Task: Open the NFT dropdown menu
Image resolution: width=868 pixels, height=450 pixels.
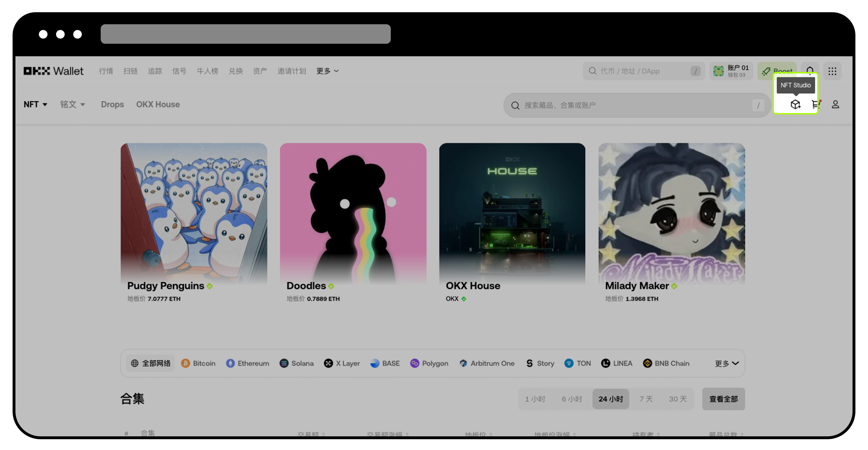Action: 35,104
